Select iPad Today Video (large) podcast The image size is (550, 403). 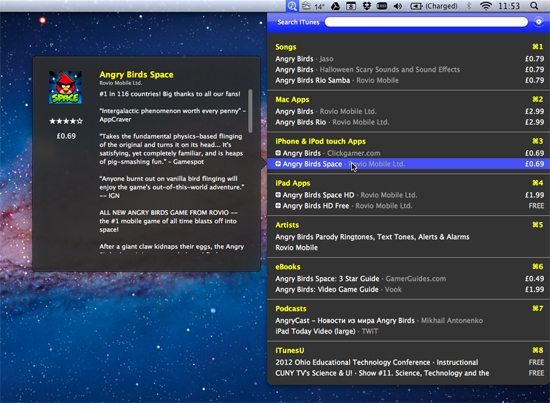click(409, 331)
